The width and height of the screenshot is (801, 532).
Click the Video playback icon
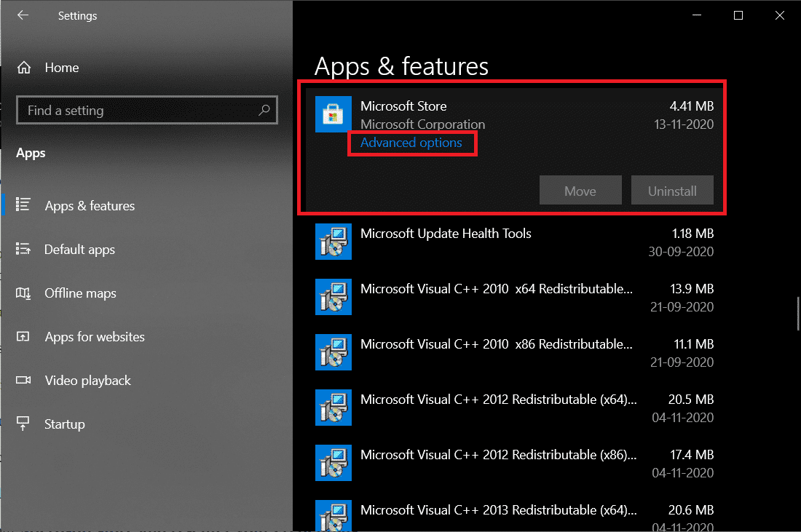(24, 381)
